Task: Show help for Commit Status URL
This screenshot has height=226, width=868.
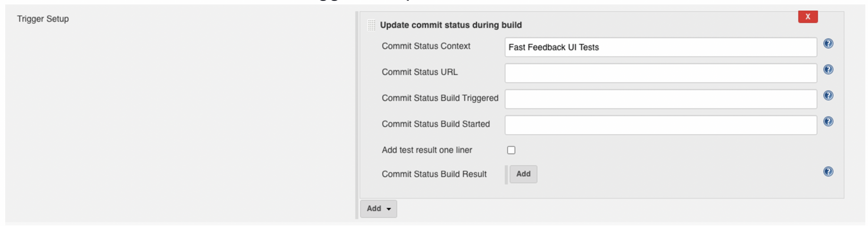Action: click(x=828, y=70)
